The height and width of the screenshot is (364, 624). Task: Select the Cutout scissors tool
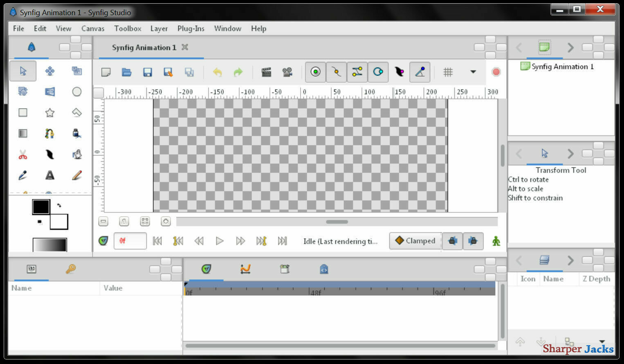tap(23, 155)
